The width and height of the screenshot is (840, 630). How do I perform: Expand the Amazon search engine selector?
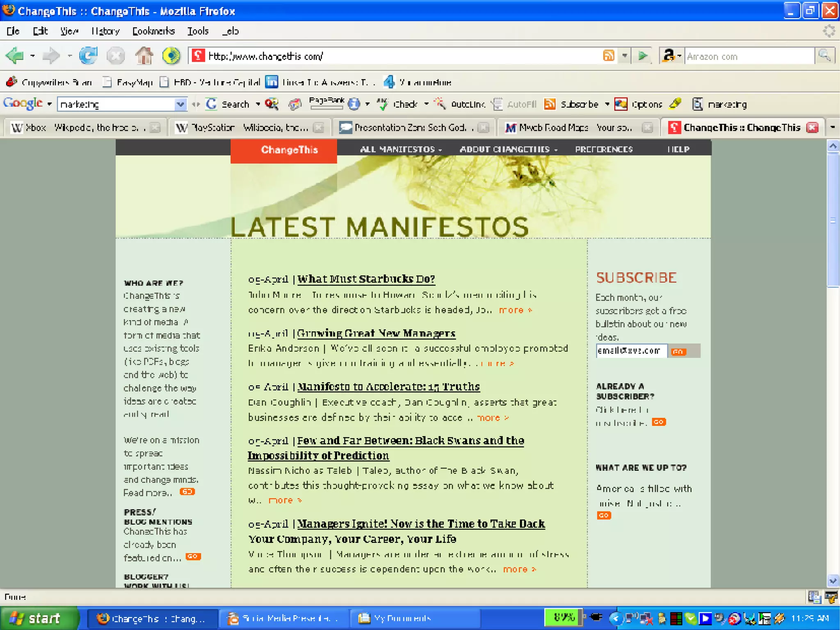672,56
